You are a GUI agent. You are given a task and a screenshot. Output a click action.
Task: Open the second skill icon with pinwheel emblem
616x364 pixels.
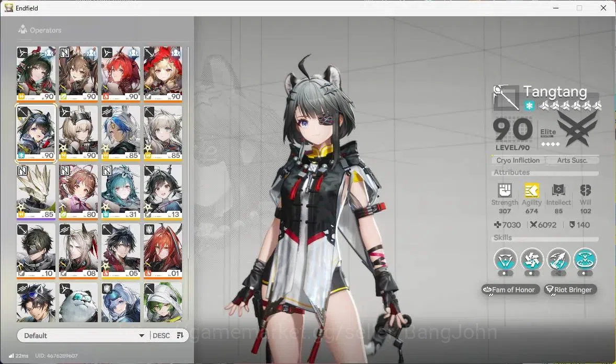point(532,259)
